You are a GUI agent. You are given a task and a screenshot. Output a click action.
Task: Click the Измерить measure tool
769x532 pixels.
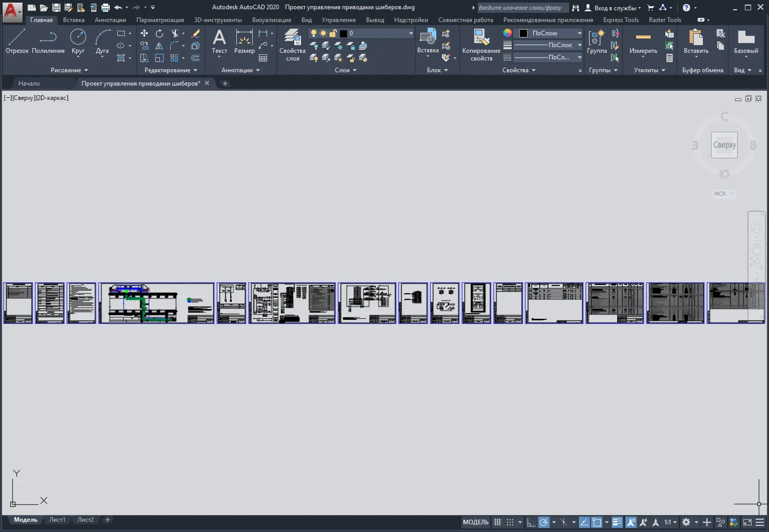click(643, 42)
